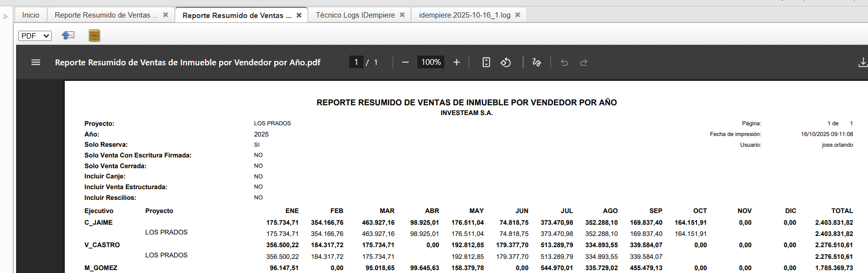The height and width of the screenshot is (273, 868).
Task: Click the page number input field
Action: coord(356,62)
